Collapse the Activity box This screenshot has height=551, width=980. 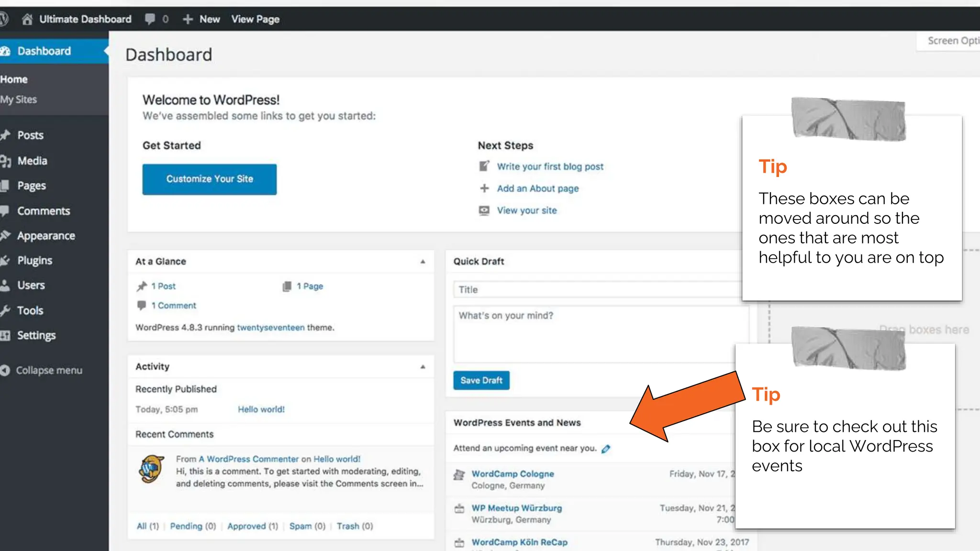pos(423,367)
